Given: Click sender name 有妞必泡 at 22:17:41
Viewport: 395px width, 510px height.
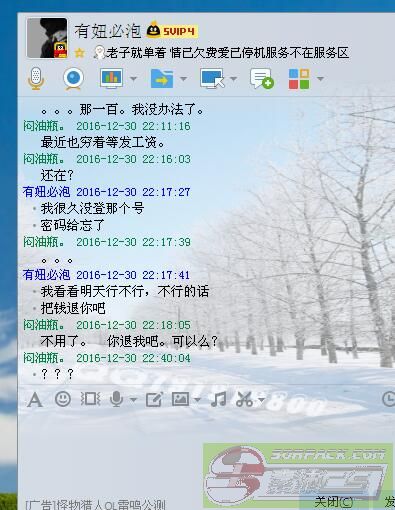Looking at the screenshot, I should click(x=46, y=275).
